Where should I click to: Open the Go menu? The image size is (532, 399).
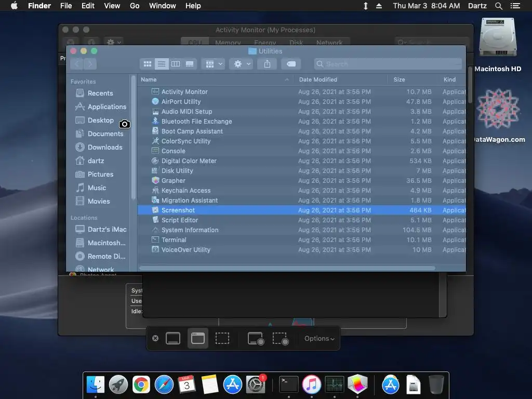(135, 6)
